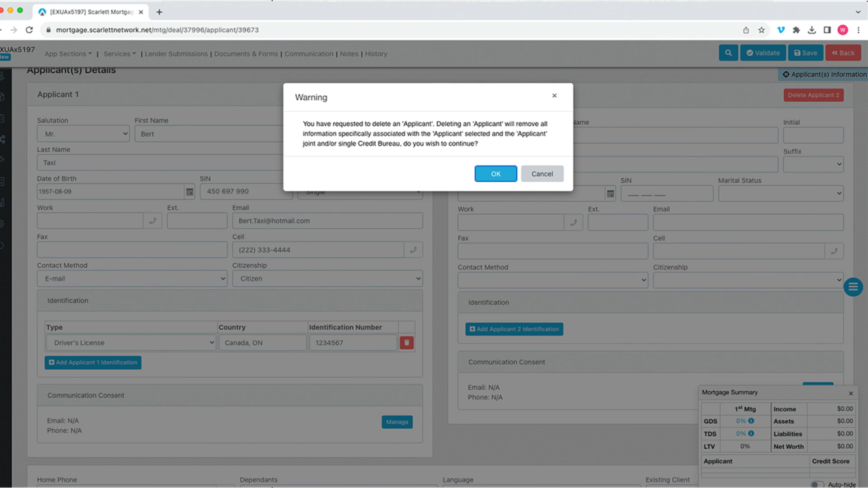Close the Mortgage Summary panel

pyautogui.click(x=851, y=393)
